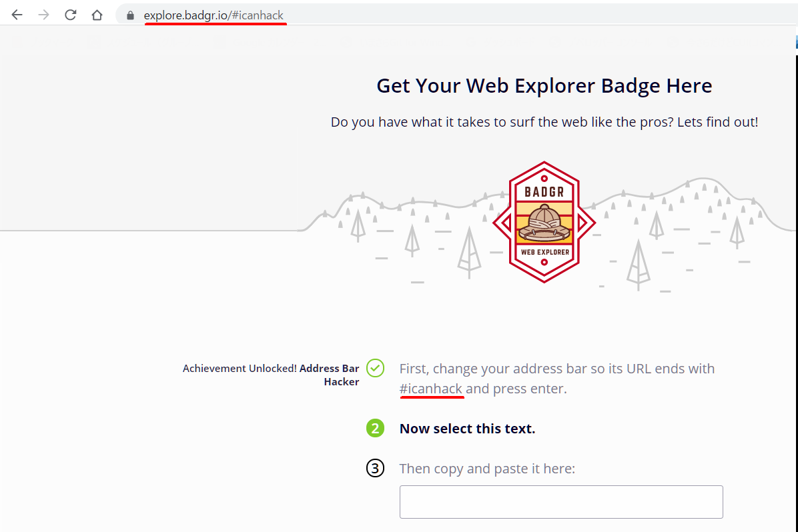Screen dimensions: 798x532
Task: Reload the page with the refresh icon
Action: tap(70, 15)
